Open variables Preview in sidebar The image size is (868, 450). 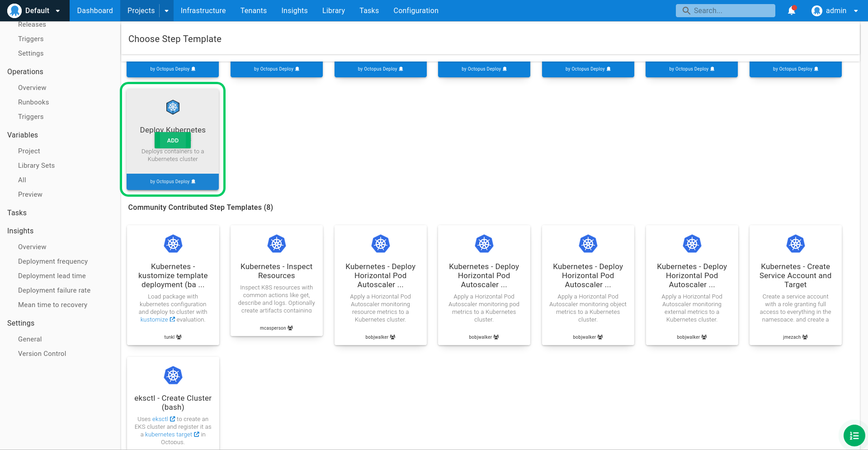[30, 194]
